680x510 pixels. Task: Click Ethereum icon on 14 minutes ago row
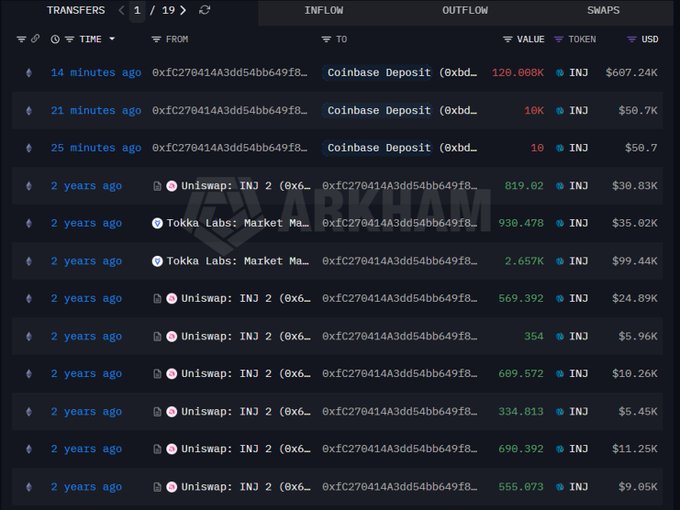[x=29, y=73]
